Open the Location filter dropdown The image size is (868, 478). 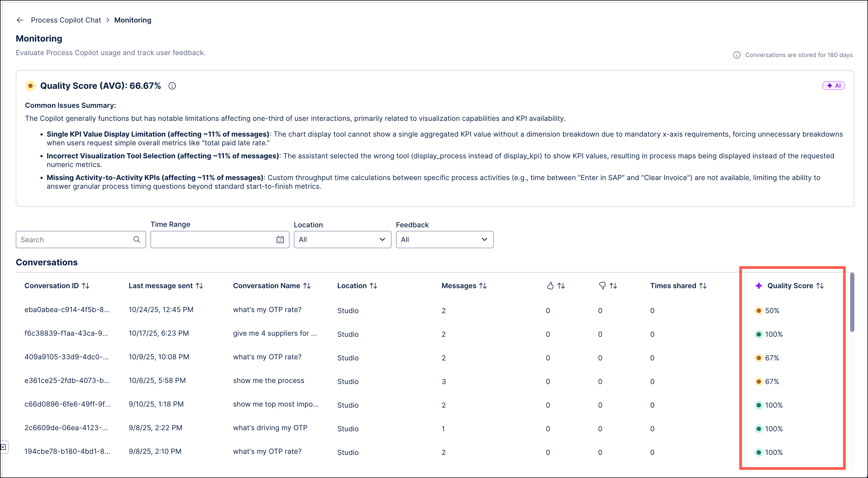click(x=342, y=239)
